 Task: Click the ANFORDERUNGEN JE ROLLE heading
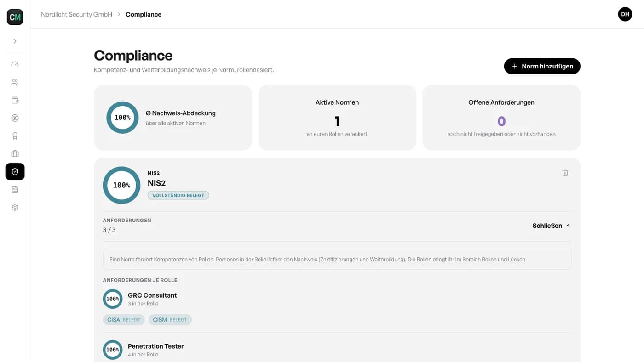pyautogui.click(x=140, y=280)
